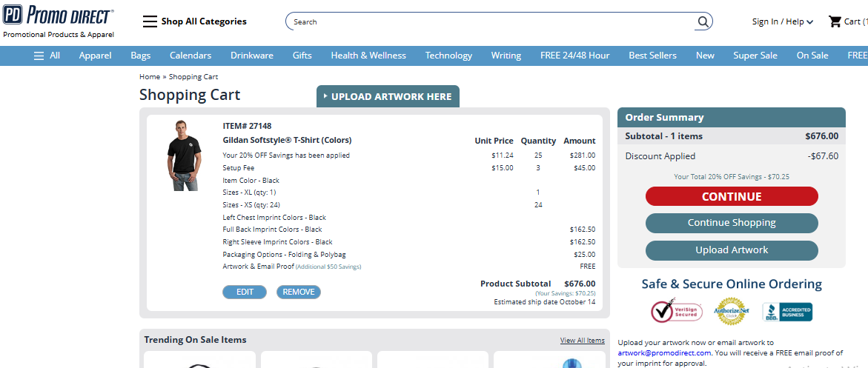The width and height of the screenshot is (868, 368).
Task: Click the Trending On Sale Items heading
Action: (x=196, y=340)
